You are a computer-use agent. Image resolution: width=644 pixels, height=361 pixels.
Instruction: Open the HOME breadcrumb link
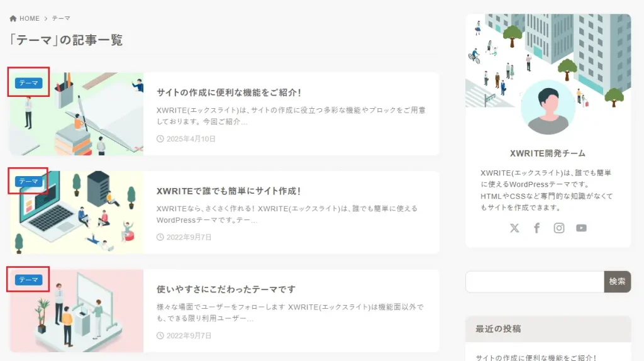tap(30, 18)
